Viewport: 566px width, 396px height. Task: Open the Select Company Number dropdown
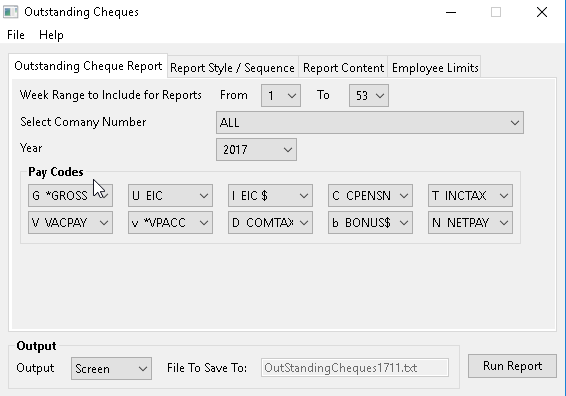[370, 123]
